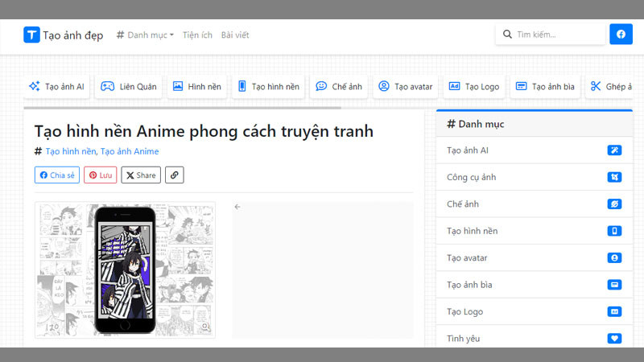Open the Tạo ảnh Anime tag link
The height and width of the screenshot is (362, 644).
tap(130, 151)
